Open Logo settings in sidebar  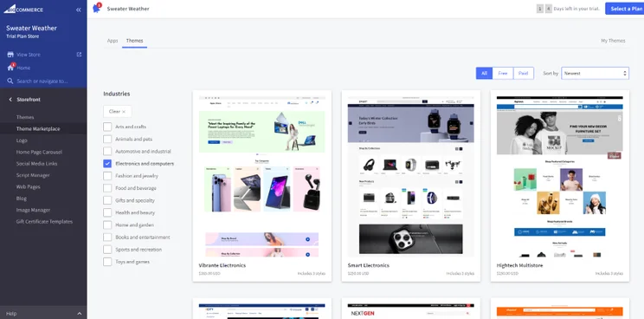22,140
